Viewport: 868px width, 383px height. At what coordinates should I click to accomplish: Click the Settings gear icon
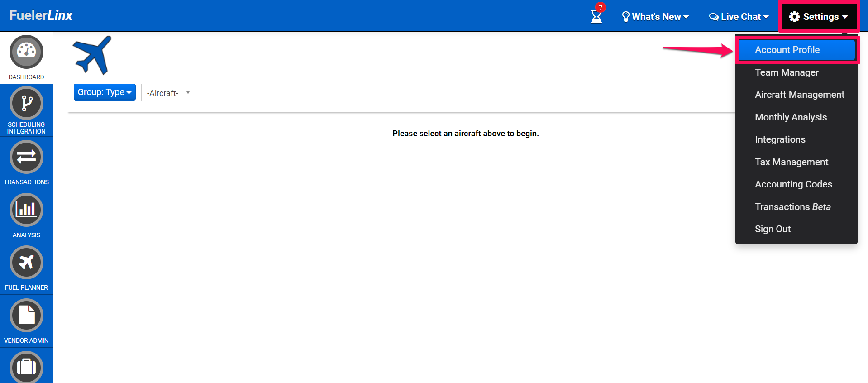(x=794, y=17)
